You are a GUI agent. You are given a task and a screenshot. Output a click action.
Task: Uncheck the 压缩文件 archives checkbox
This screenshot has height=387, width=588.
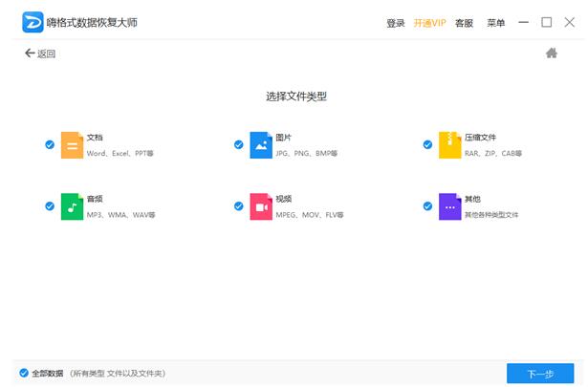coord(427,144)
